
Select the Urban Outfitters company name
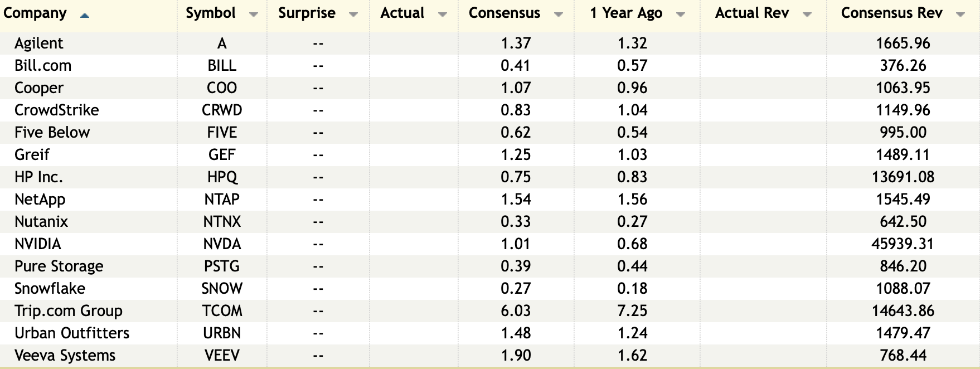(x=72, y=333)
